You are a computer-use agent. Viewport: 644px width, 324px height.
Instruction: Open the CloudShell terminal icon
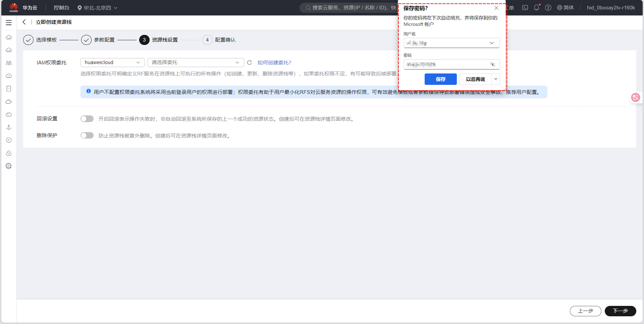point(525,7)
